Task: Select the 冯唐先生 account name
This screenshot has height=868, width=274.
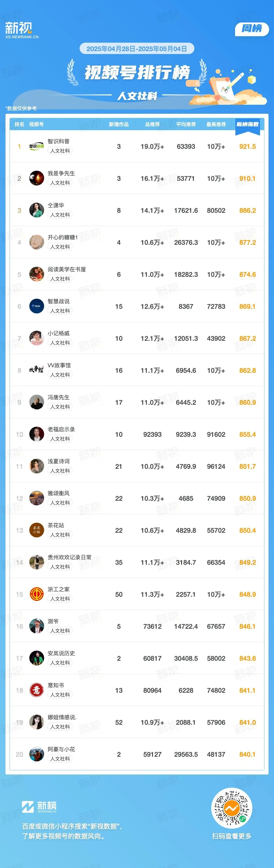Action: pos(58,397)
